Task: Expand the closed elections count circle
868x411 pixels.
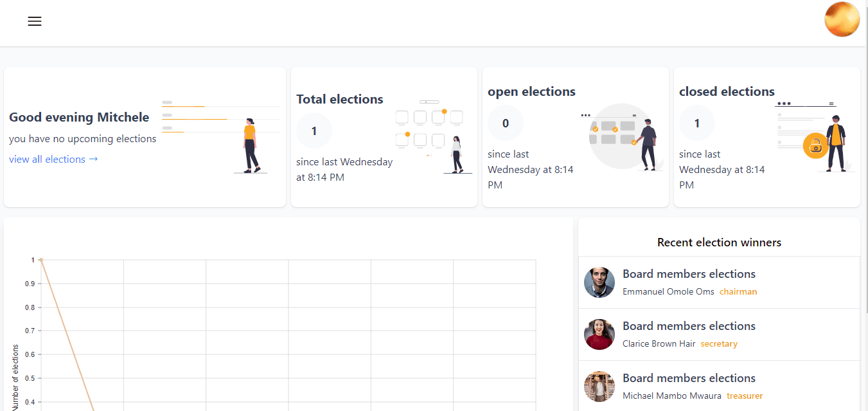Action: click(x=696, y=123)
